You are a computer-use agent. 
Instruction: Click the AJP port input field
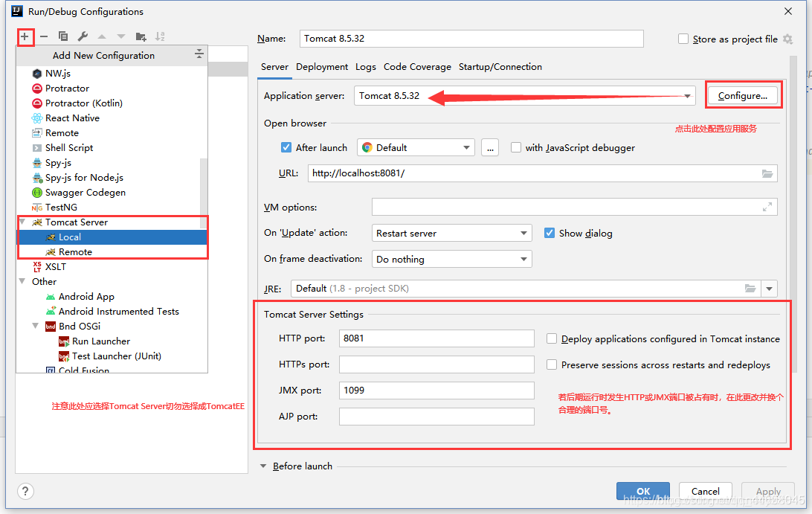(436, 416)
